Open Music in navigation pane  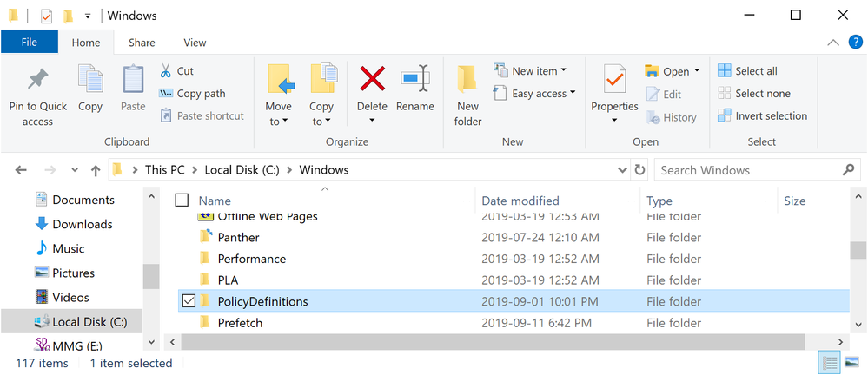pos(60,248)
